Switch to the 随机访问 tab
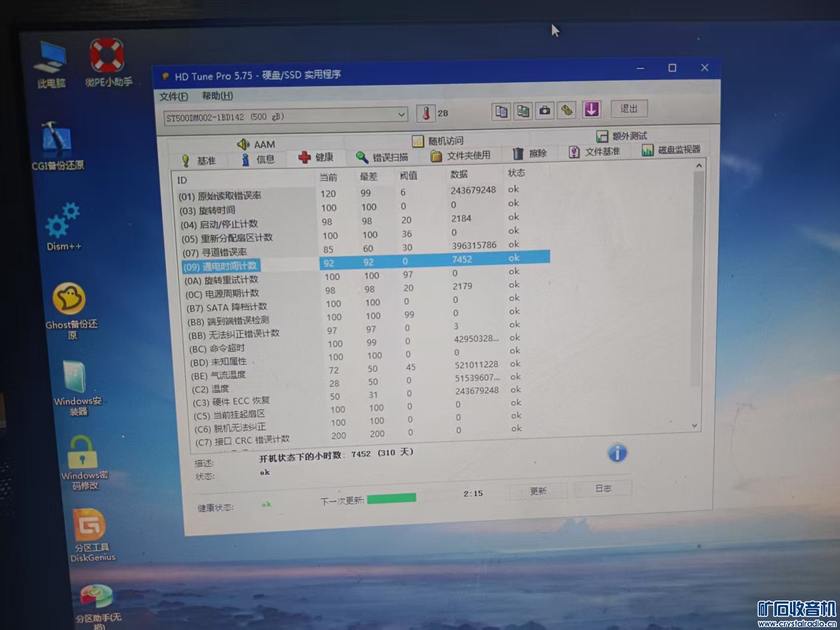The width and height of the screenshot is (840, 630). click(x=438, y=141)
